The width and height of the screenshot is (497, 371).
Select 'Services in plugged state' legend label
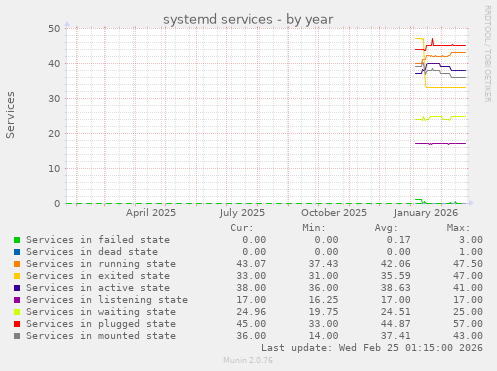tap(101, 324)
